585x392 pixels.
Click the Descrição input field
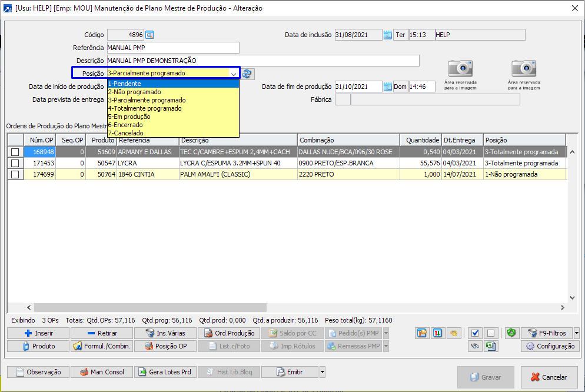point(263,61)
